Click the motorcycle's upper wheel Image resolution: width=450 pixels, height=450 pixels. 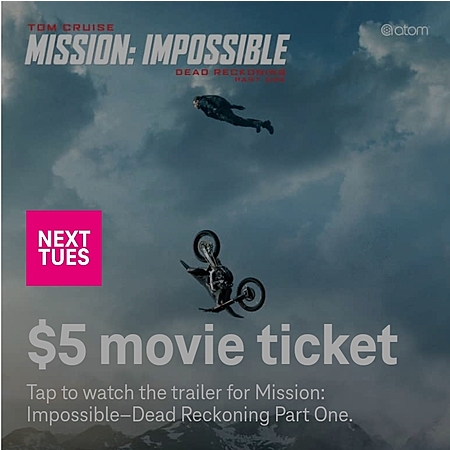coord(207,246)
